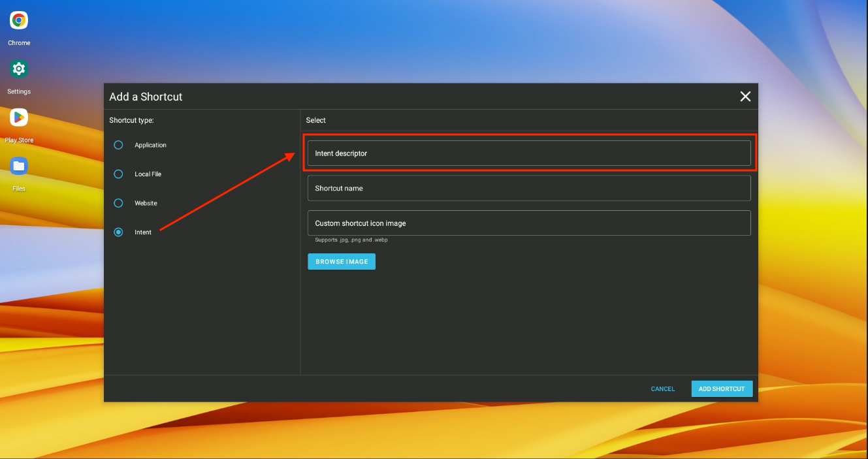Close the Add a Shortcut dialog
Image resolution: width=868 pixels, height=459 pixels.
point(745,97)
